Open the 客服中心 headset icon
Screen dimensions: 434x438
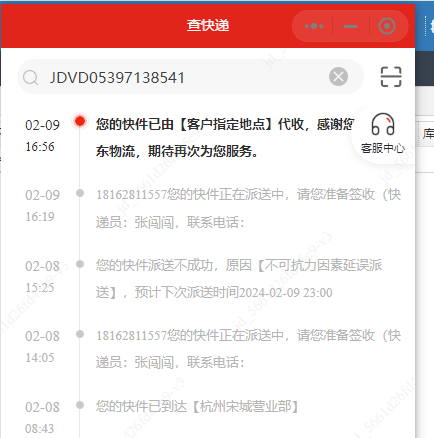(383, 124)
